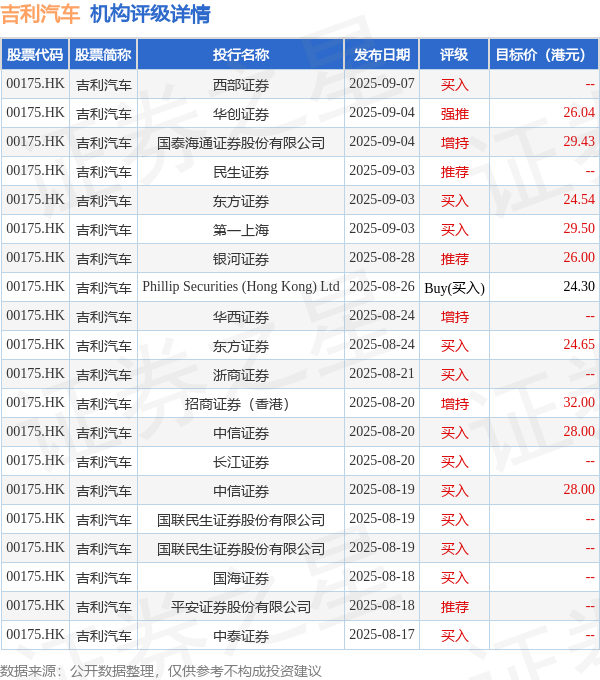Click target price 29.43
The width and height of the screenshot is (600, 680).
(x=579, y=141)
